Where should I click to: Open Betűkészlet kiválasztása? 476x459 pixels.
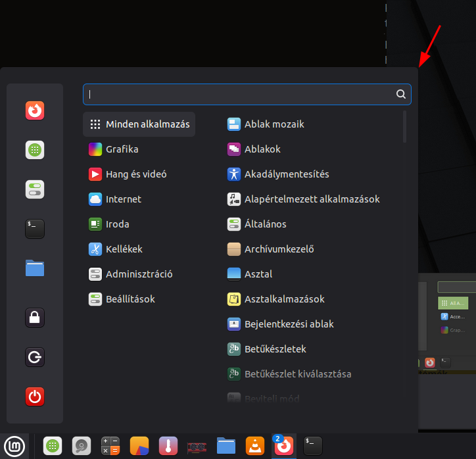tap(289, 374)
